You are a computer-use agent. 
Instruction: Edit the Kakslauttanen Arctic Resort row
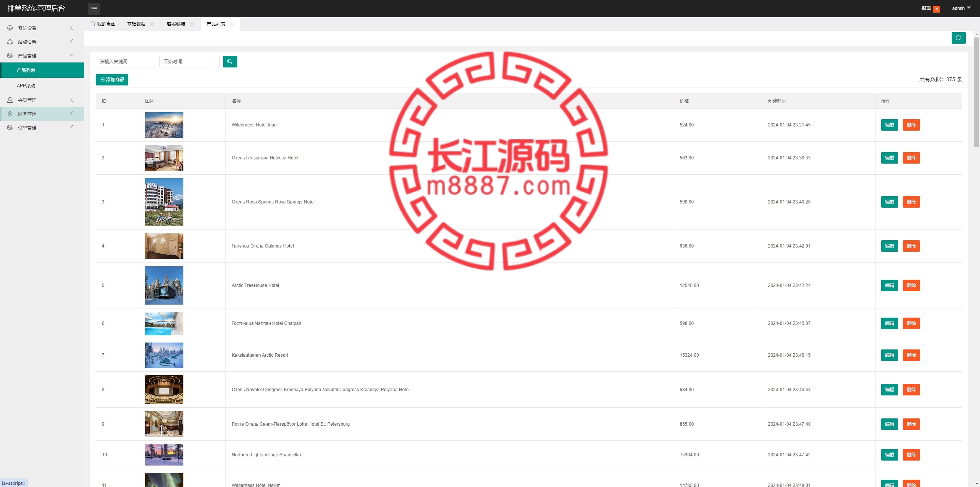[889, 355]
